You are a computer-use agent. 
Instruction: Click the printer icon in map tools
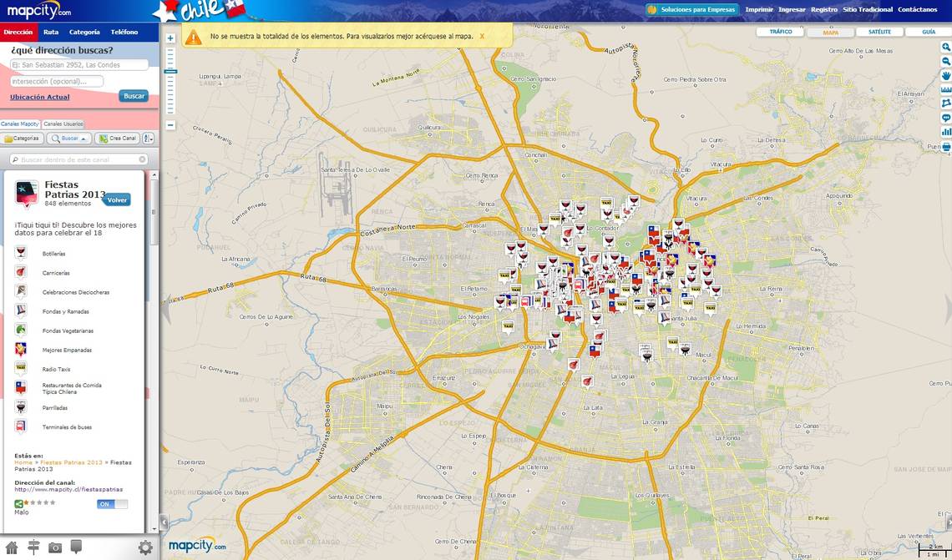click(x=946, y=146)
